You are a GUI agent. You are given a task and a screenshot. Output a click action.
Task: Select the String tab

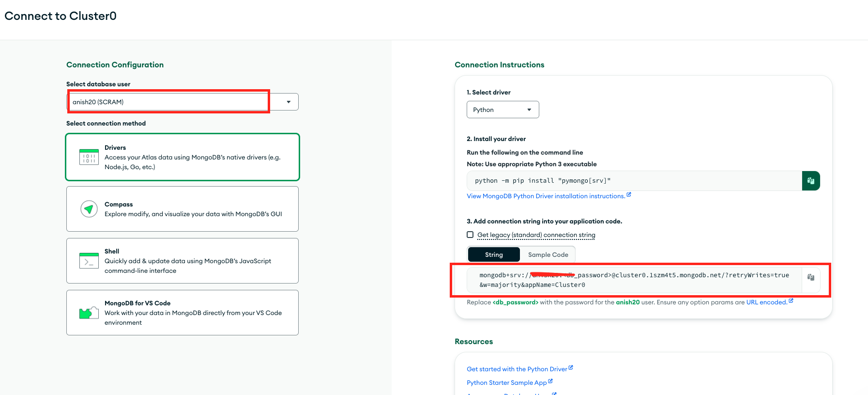click(x=494, y=254)
